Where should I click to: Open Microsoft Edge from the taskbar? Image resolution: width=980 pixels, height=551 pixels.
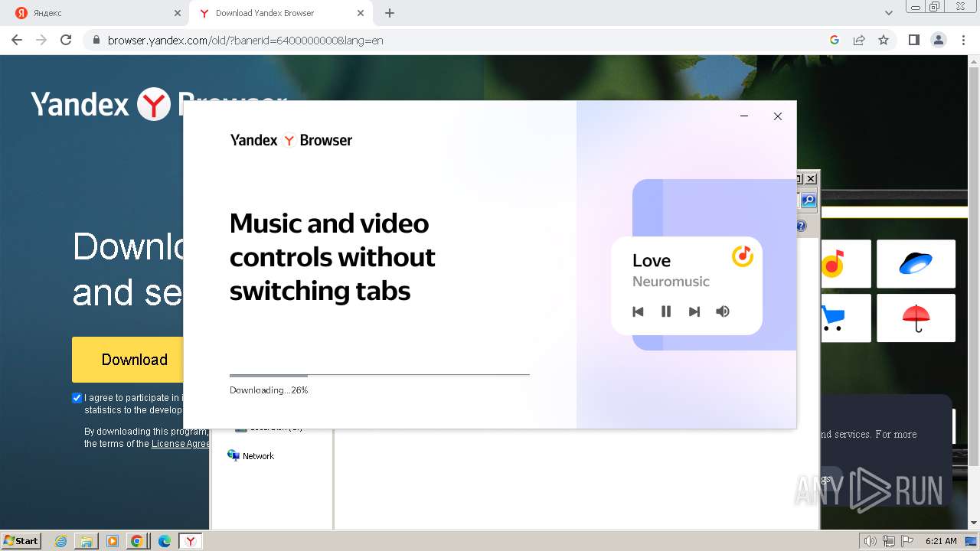pyautogui.click(x=164, y=541)
